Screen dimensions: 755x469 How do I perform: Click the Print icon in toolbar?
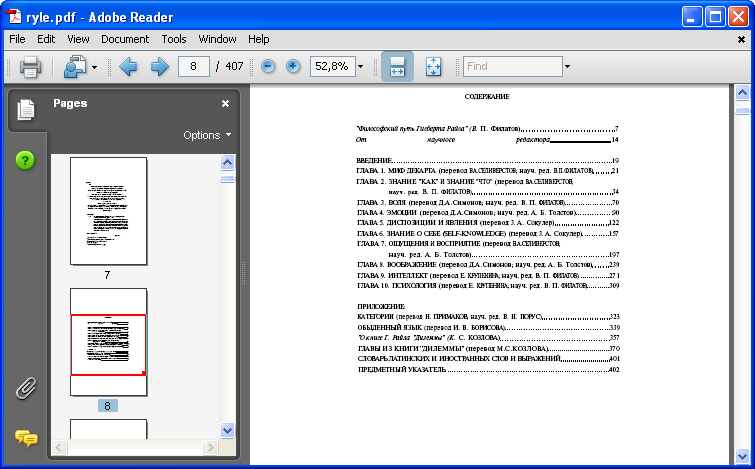tap(30, 67)
